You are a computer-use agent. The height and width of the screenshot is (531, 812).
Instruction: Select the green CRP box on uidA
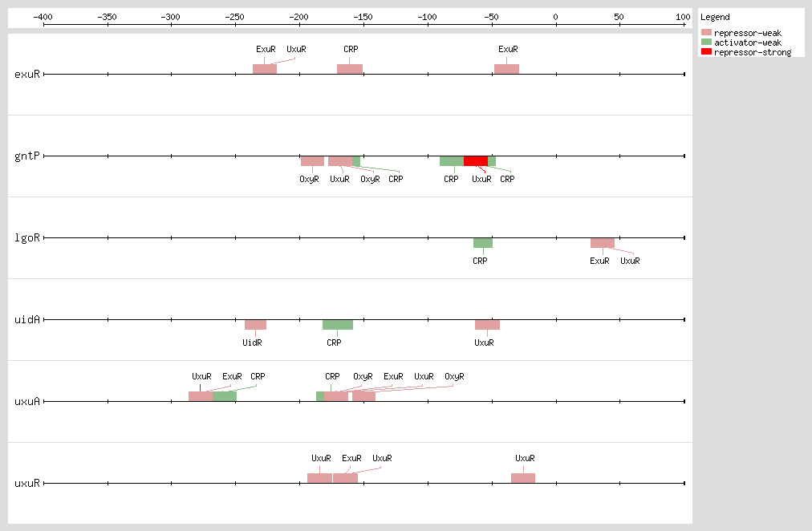pos(338,325)
